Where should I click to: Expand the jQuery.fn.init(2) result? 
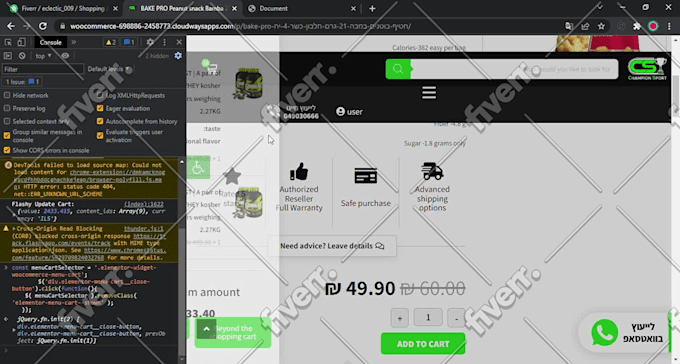tap(14, 330)
